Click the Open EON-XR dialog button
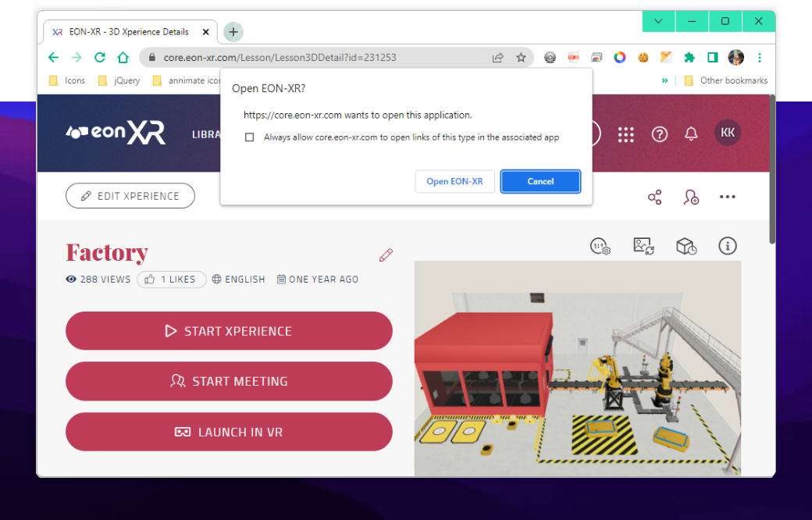The image size is (812, 520). pyautogui.click(x=454, y=181)
